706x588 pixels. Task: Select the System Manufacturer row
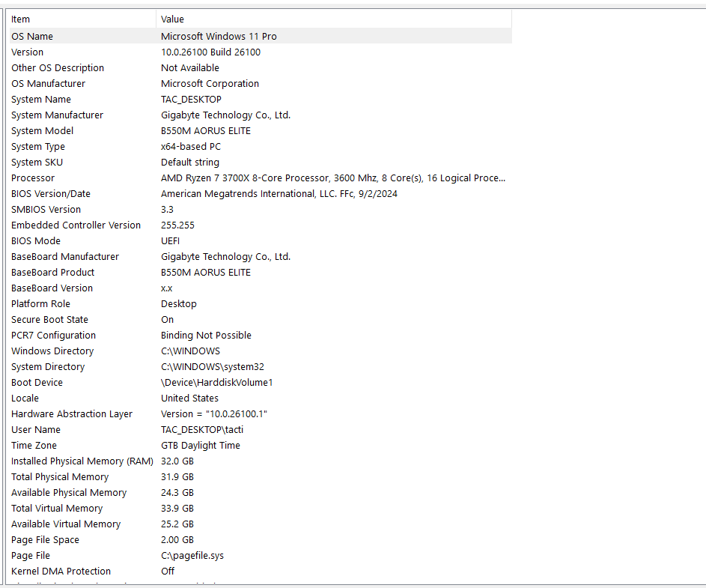click(261, 115)
